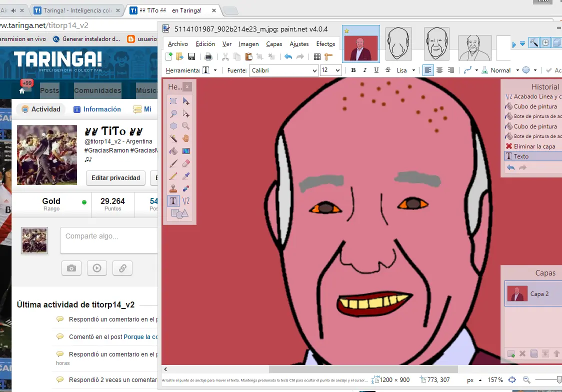Click the horizontal canvas scrollbar
Screen dimensions: 562x392
(363, 369)
